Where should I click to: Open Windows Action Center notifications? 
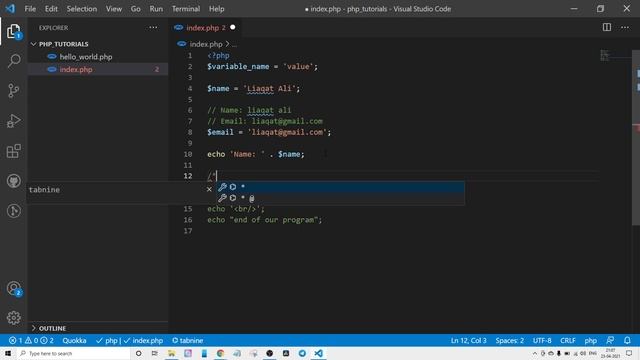629,353
